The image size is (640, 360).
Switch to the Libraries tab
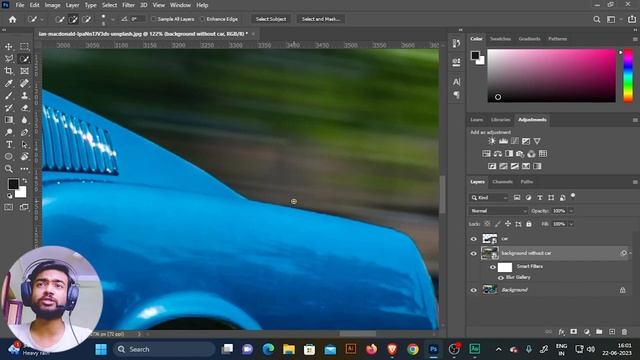[500, 120]
